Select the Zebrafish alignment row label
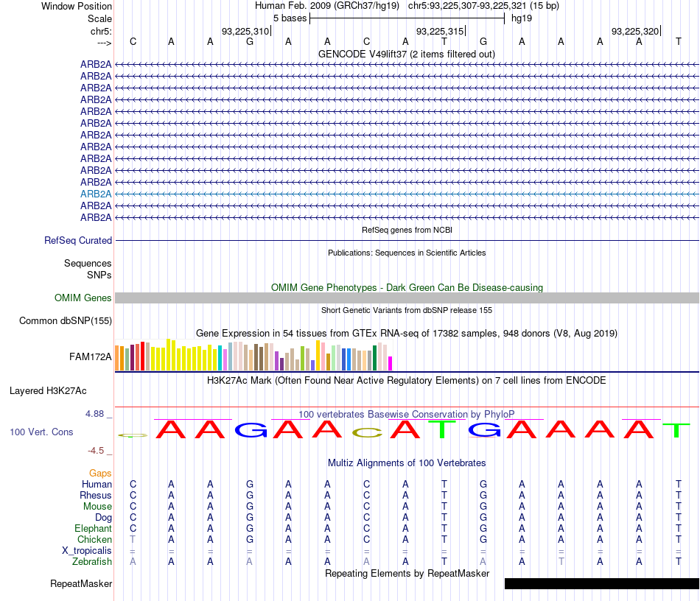Screen dimensions: 700x601 tap(92, 562)
